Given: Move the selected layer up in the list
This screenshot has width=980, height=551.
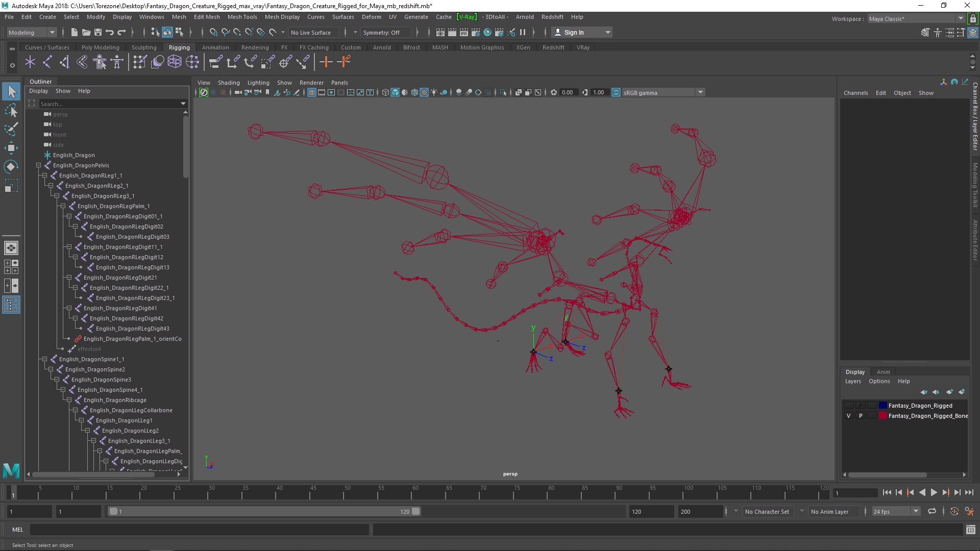Looking at the screenshot, I should [x=924, y=392].
